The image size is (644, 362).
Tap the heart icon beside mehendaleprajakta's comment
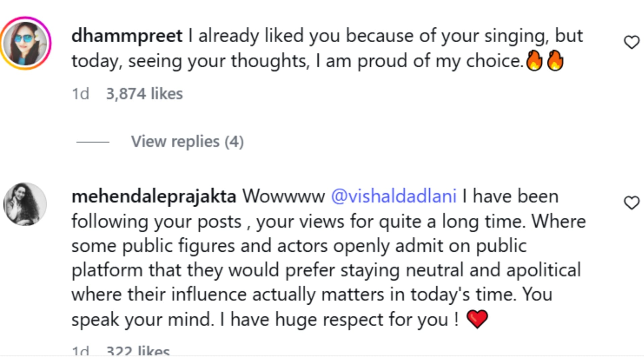pos(632,203)
